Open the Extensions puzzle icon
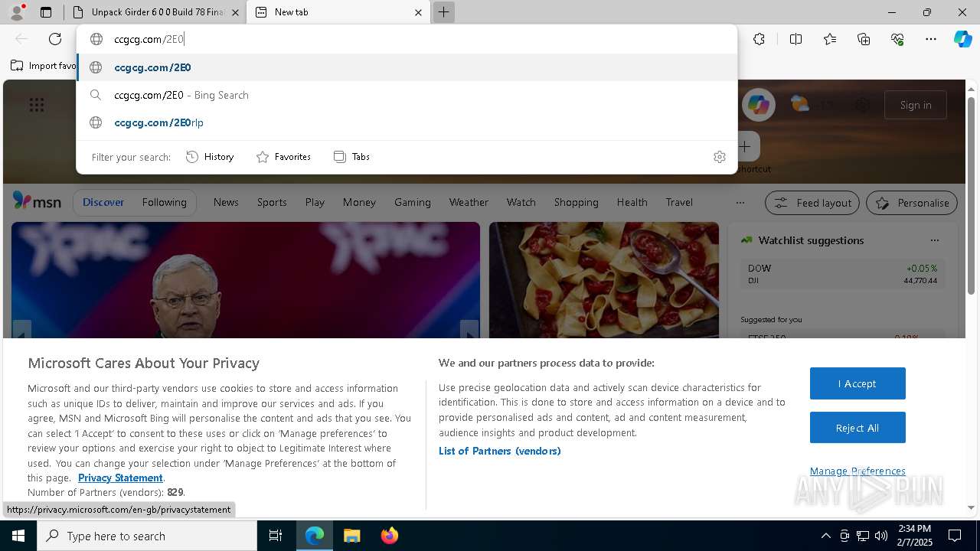 tap(759, 39)
